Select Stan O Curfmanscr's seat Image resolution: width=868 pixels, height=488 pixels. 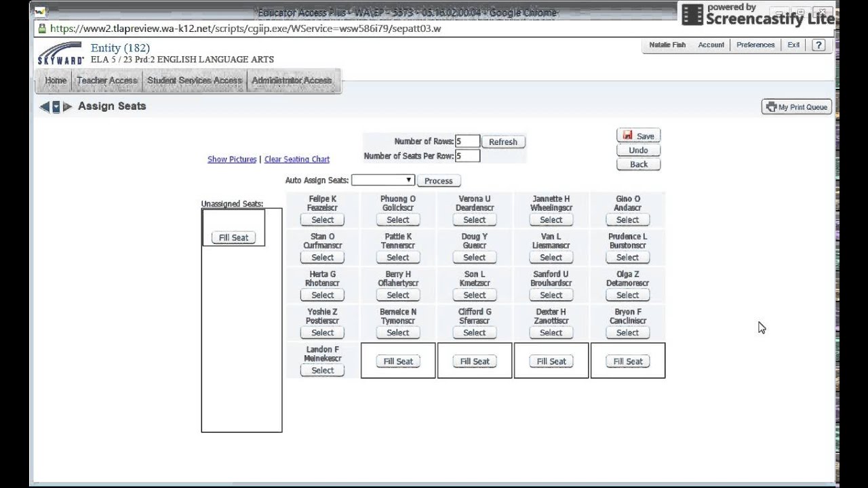pos(322,258)
